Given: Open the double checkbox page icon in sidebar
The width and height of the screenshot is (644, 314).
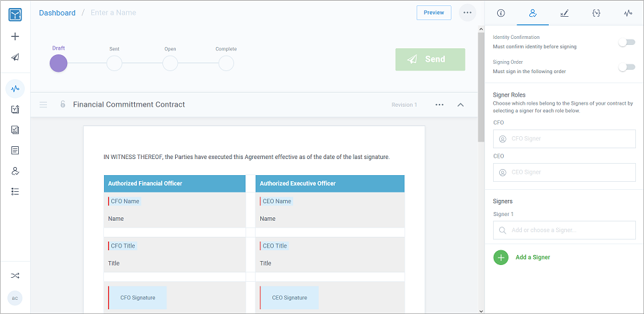Looking at the screenshot, I should click(15, 130).
